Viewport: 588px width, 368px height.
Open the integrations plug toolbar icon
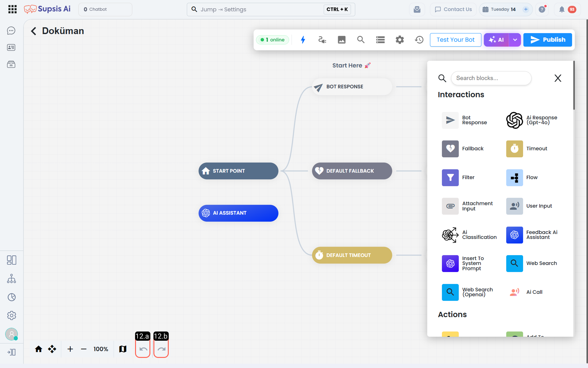click(322, 40)
